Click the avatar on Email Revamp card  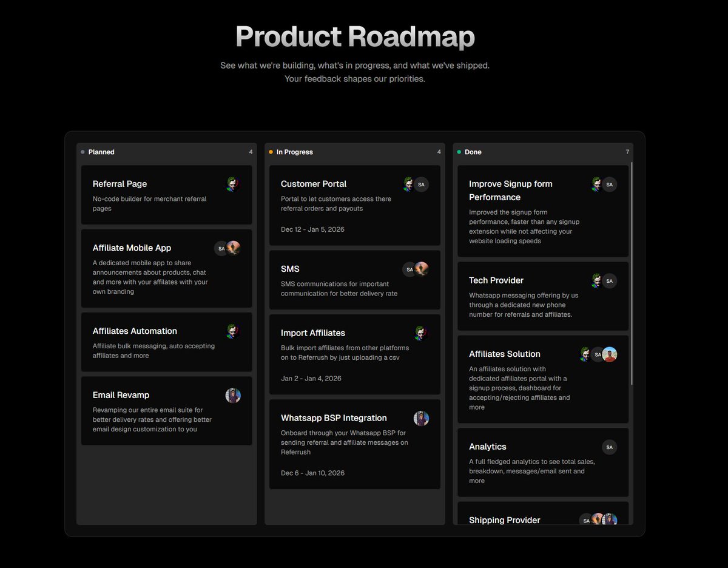(233, 396)
